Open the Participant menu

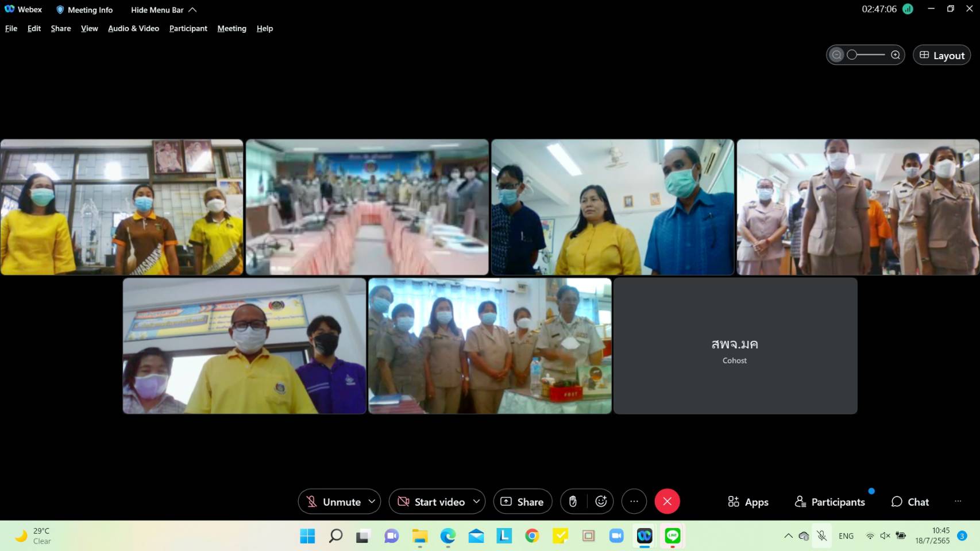188,29
